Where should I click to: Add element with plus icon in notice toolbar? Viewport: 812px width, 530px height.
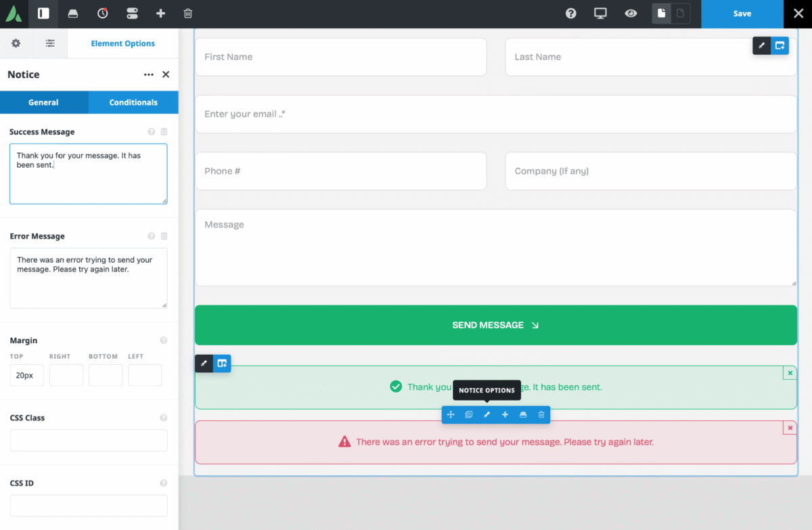[x=505, y=414]
